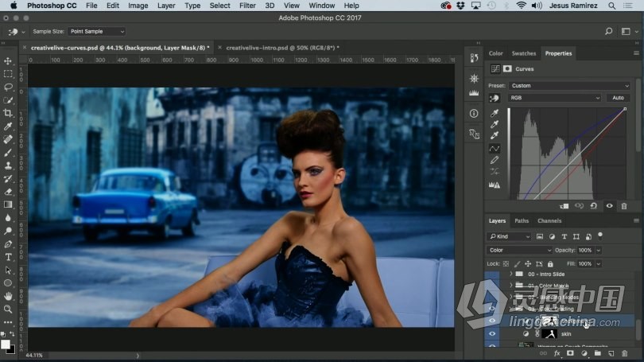
Task: Choose the draw-curve pencil in Curves
Action: pos(495,160)
